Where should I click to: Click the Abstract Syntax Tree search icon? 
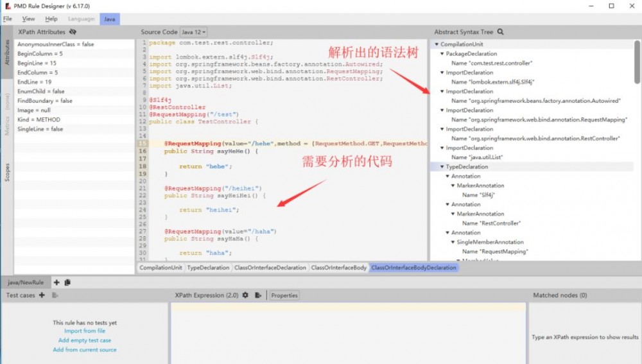[x=500, y=32]
